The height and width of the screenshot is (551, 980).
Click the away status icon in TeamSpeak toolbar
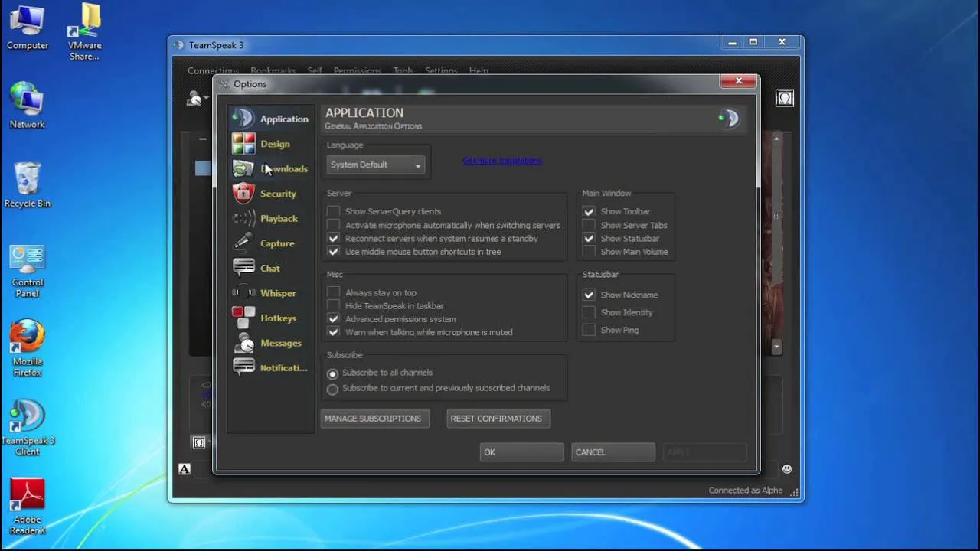pos(195,98)
